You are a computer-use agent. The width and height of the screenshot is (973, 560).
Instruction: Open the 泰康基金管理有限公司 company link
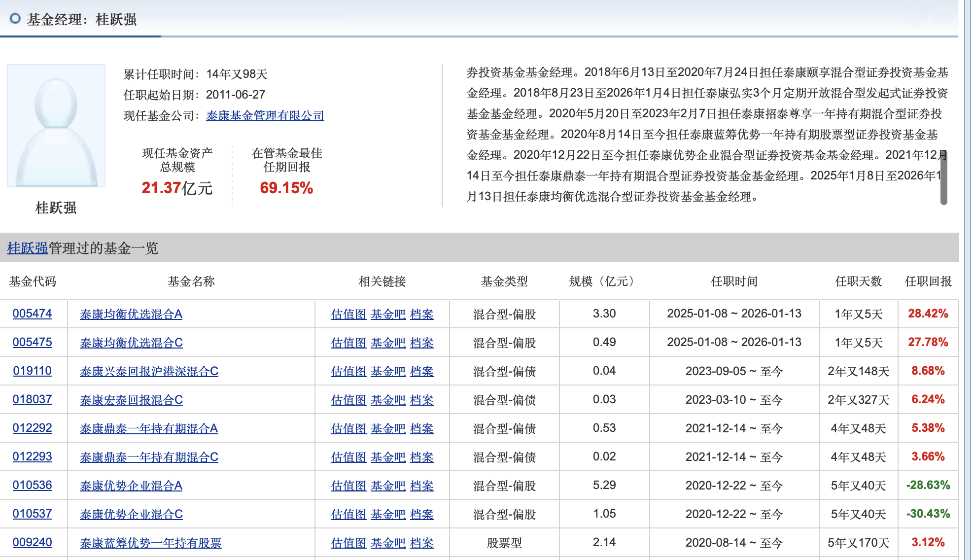point(265,116)
